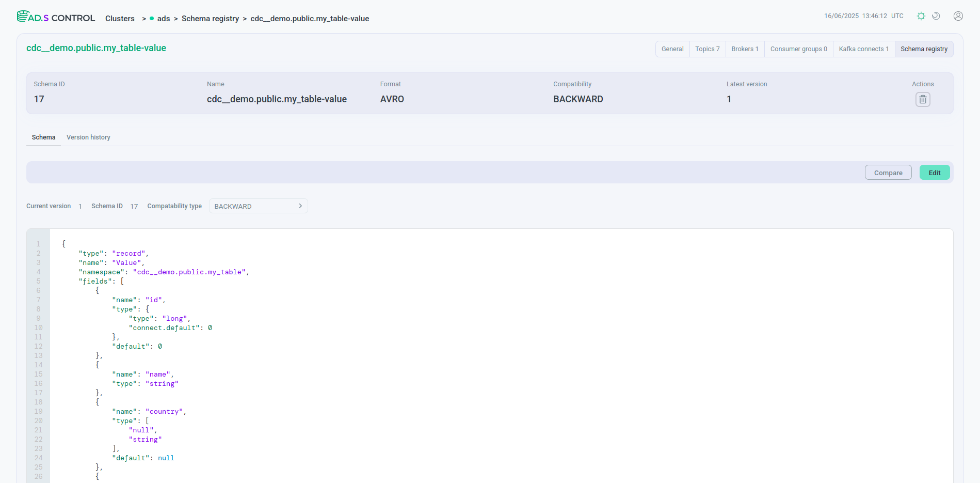
Task: Click the null default value in code
Action: pyautogui.click(x=166, y=458)
